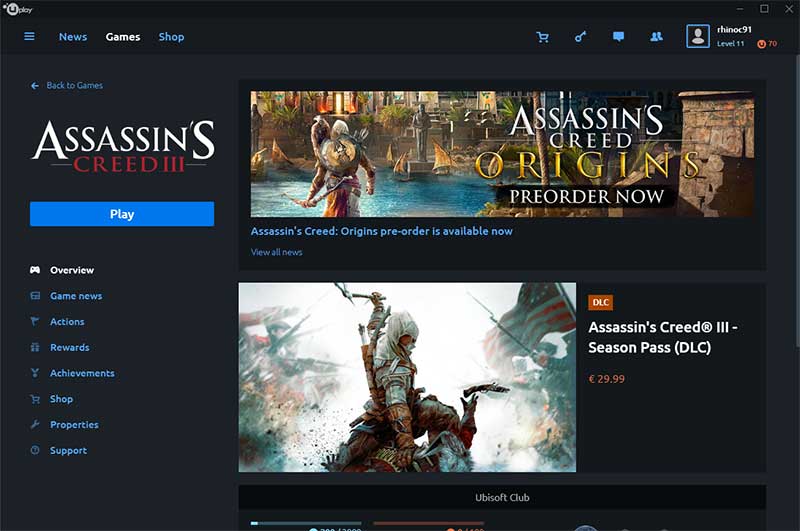Click View all news link

(x=277, y=252)
